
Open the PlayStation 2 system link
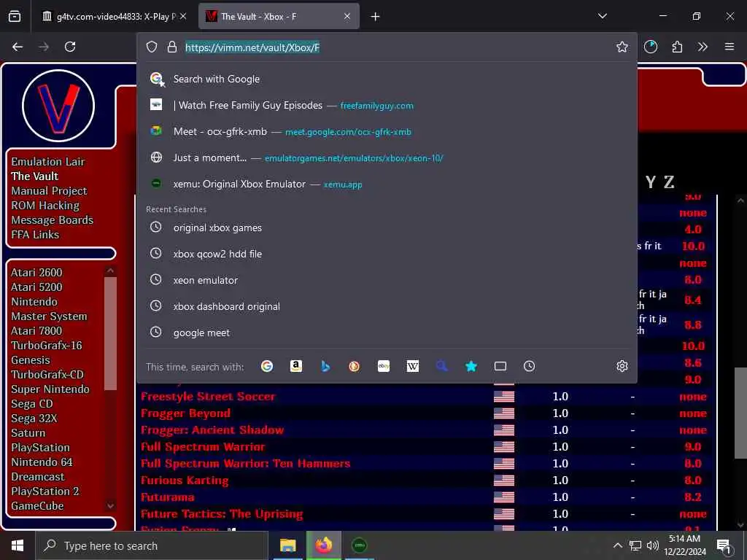[44, 491]
